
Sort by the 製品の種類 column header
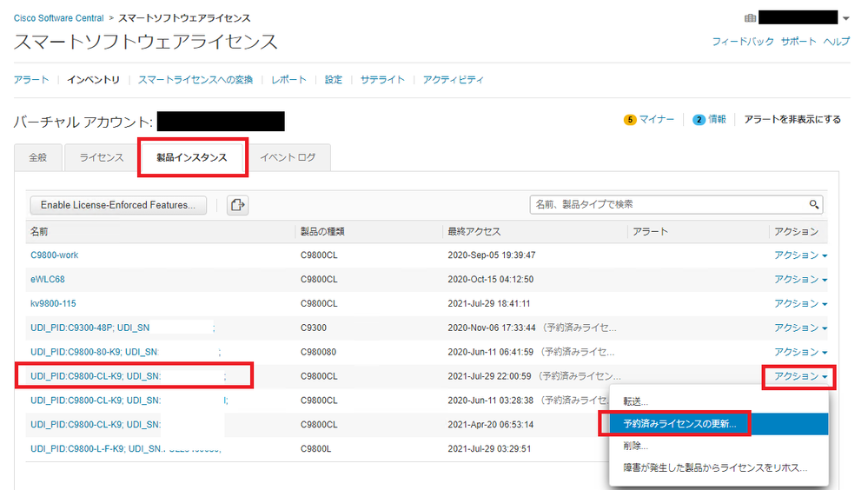click(x=322, y=231)
